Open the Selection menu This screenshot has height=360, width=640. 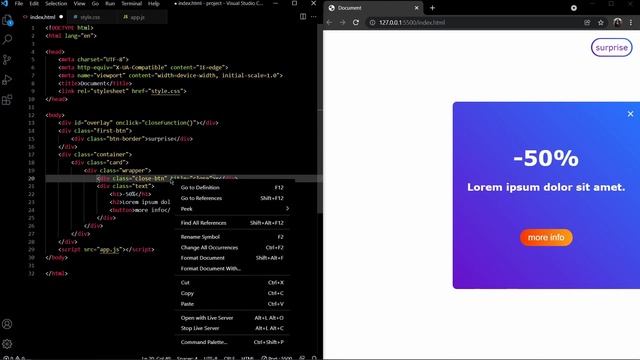[56, 3]
